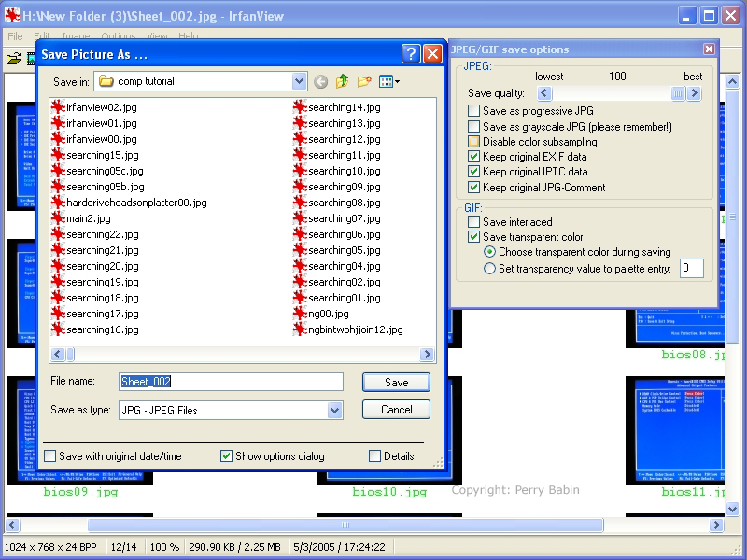Click the Open folder icon in IrfanView toolbar
The width and height of the screenshot is (747, 560).
(x=13, y=59)
